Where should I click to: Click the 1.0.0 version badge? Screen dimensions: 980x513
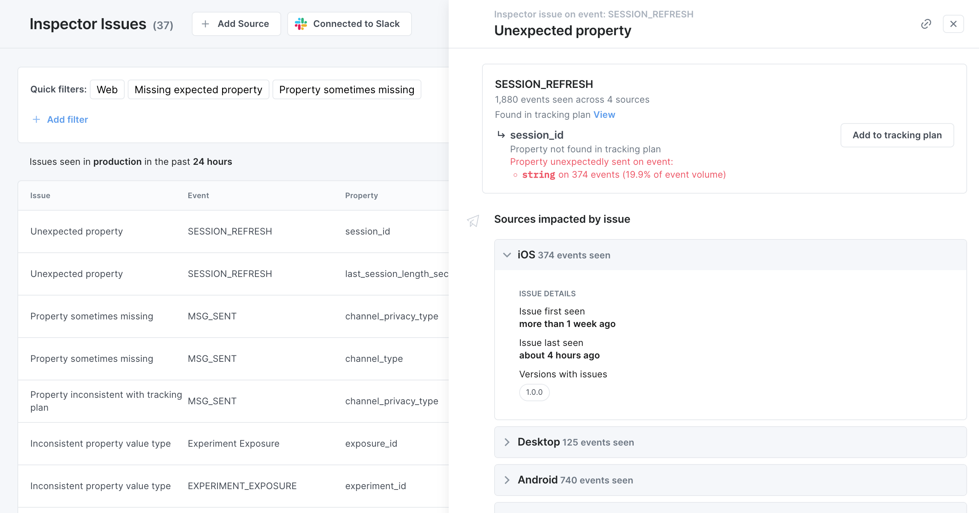534,392
